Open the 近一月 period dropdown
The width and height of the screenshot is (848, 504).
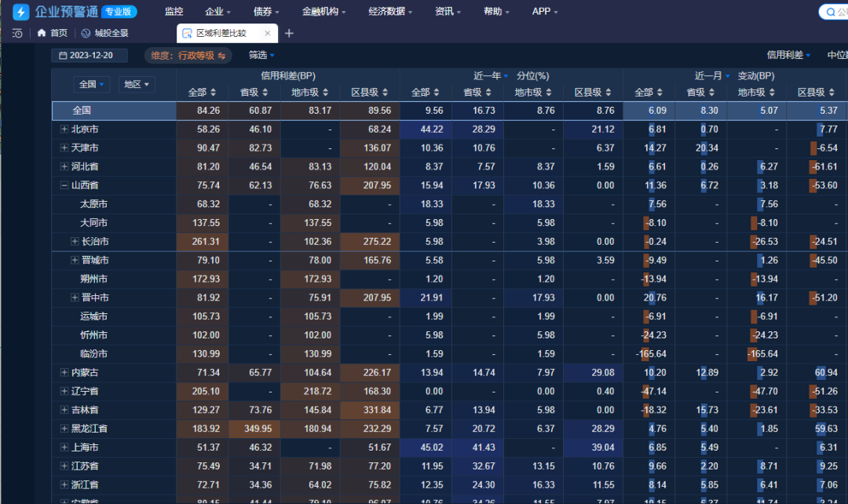coord(712,75)
